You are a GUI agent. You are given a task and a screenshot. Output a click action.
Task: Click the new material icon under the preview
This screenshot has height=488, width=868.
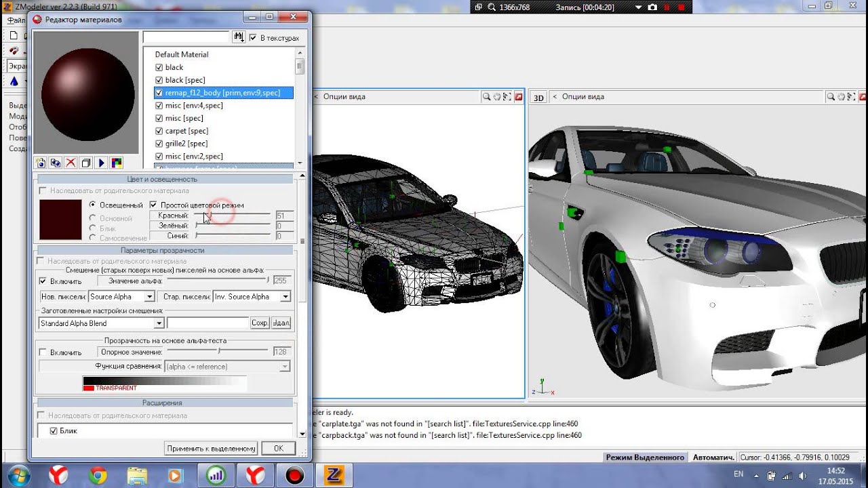[x=41, y=163]
